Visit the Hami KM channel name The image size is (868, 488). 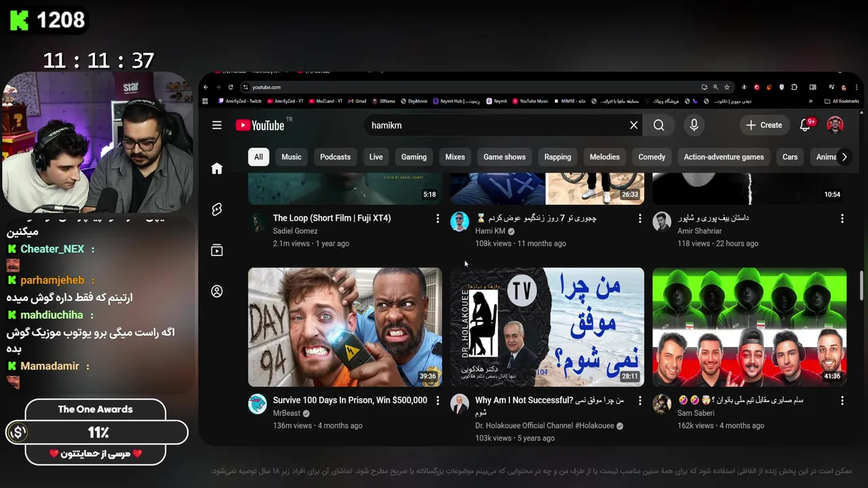pyautogui.click(x=490, y=231)
